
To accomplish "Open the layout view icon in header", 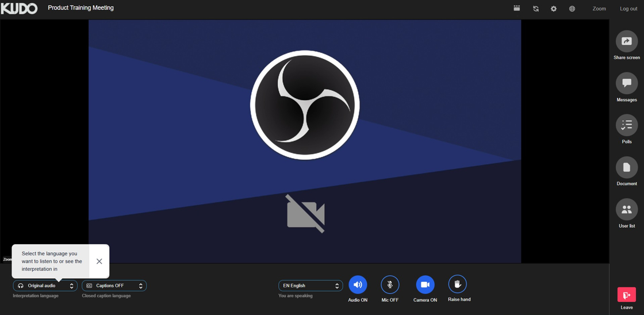I will (517, 8).
